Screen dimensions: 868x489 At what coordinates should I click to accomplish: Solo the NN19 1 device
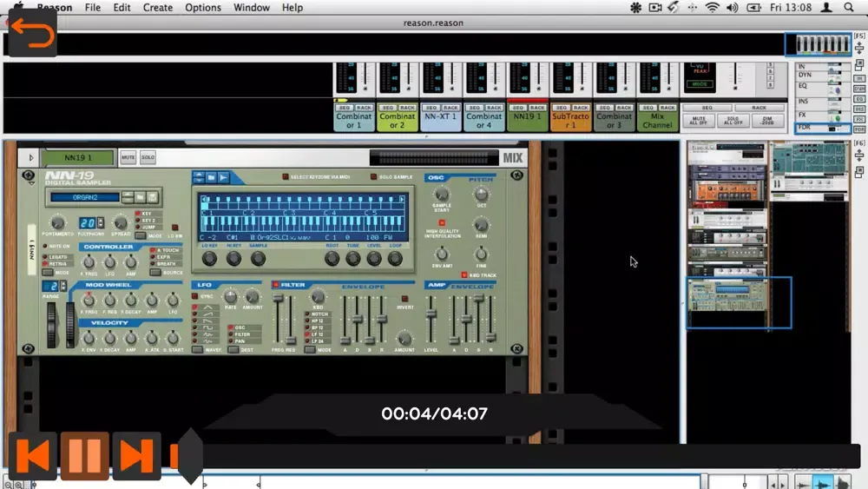[x=148, y=157]
